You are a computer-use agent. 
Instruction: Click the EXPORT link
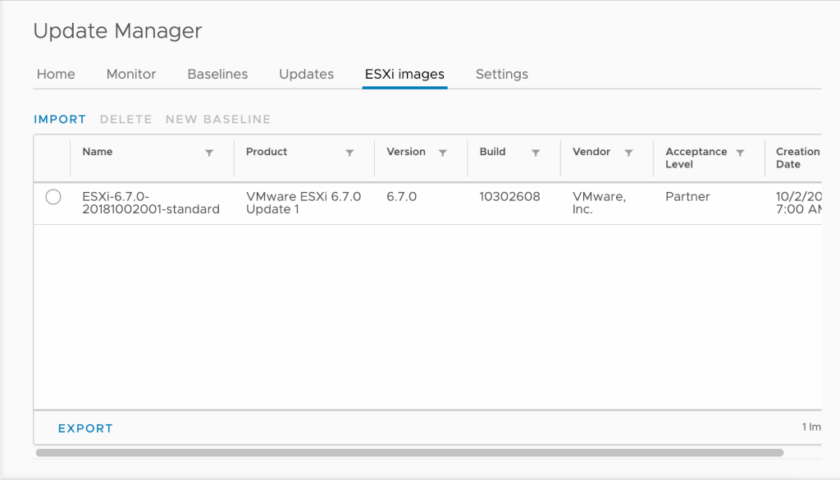(x=85, y=428)
